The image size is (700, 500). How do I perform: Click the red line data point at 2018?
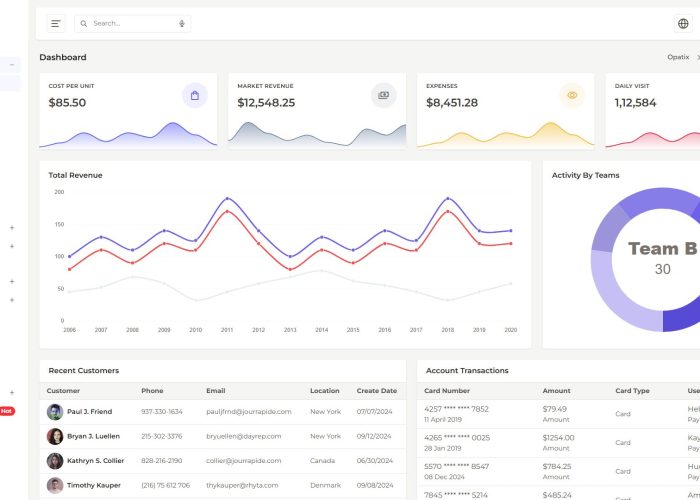tap(448, 211)
